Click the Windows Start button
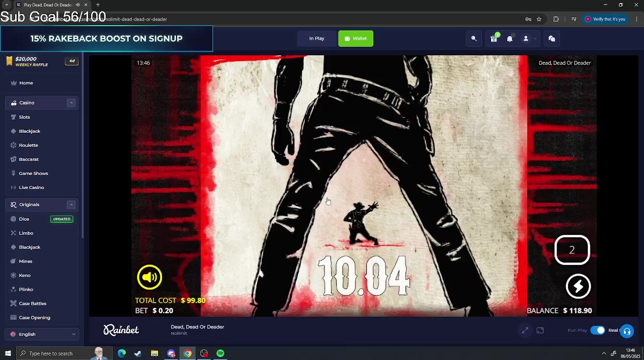 pyautogui.click(x=8, y=353)
